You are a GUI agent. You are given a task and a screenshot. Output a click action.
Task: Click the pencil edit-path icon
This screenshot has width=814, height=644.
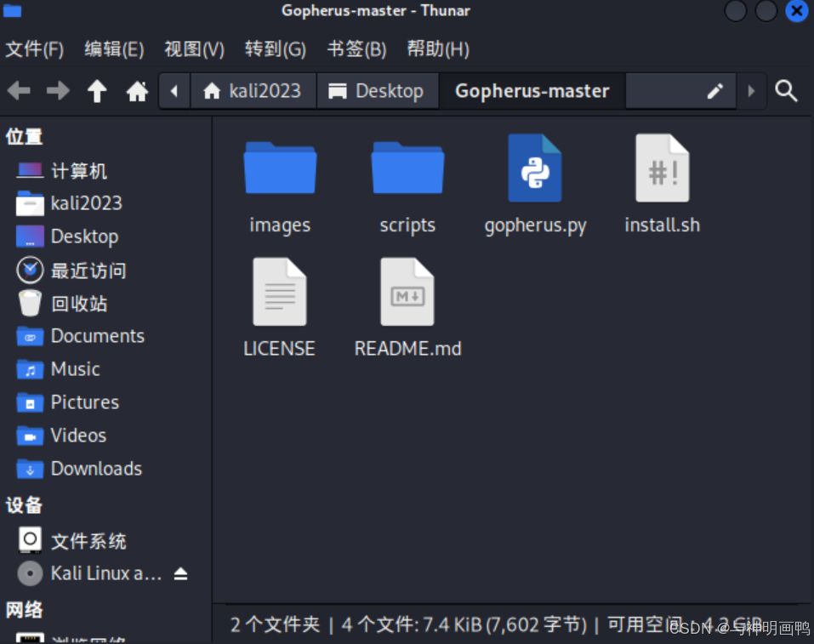click(714, 91)
